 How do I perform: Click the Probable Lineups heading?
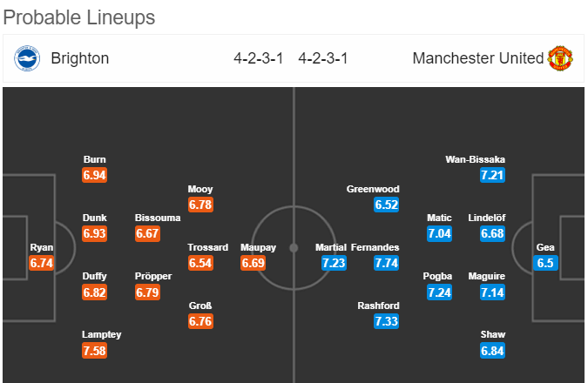coord(78,17)
